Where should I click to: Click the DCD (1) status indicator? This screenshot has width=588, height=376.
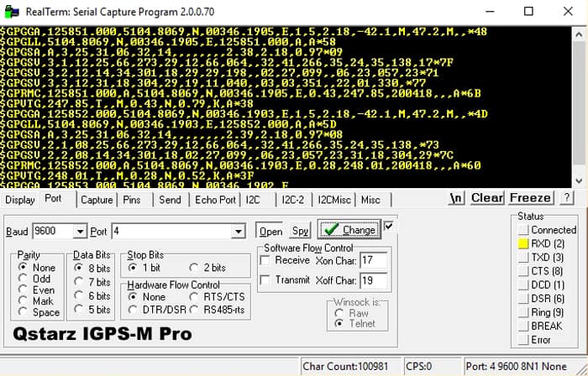tap(523, 285)
